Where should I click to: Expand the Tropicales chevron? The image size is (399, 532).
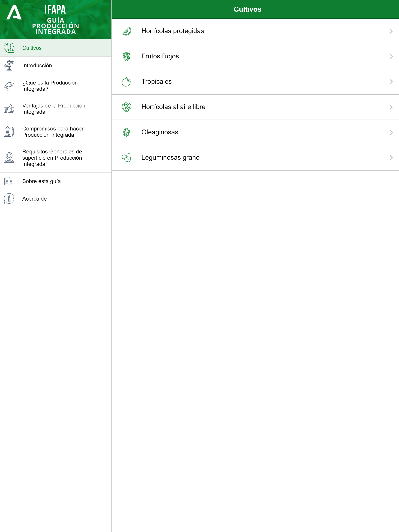(x=391, y=82)
